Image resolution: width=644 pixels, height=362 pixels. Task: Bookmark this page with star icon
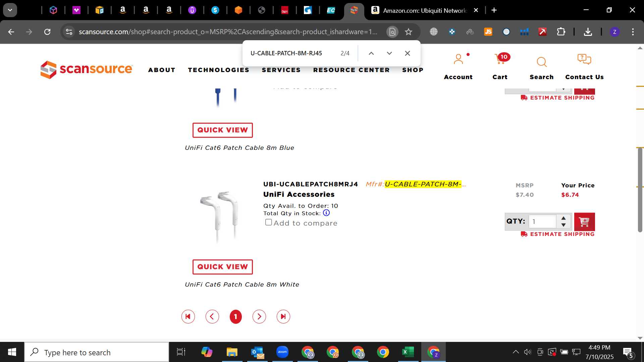coord(408,32)
